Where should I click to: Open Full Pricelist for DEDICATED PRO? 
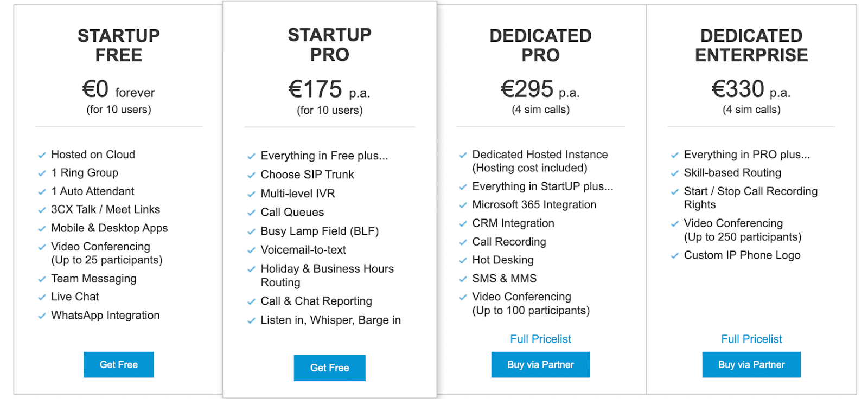pos(540,338)
